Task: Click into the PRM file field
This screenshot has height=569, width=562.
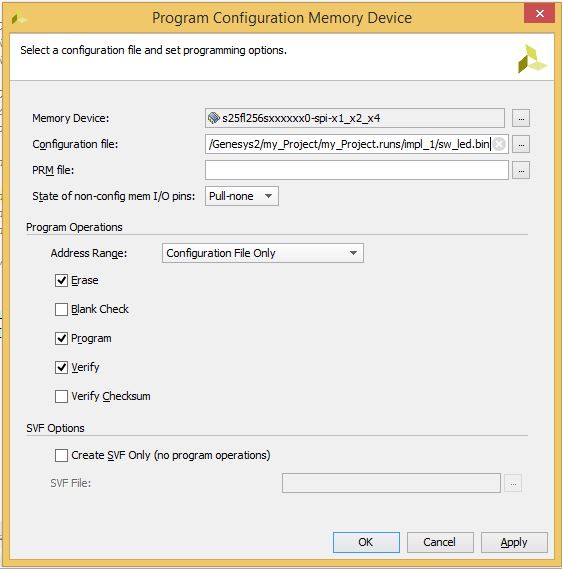Action: (357, 171)
